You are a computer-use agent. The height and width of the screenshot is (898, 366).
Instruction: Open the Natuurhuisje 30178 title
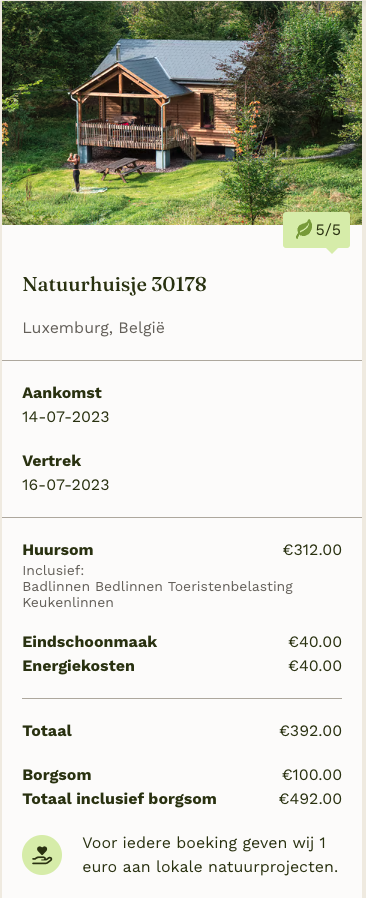click(x=115, y=285)
